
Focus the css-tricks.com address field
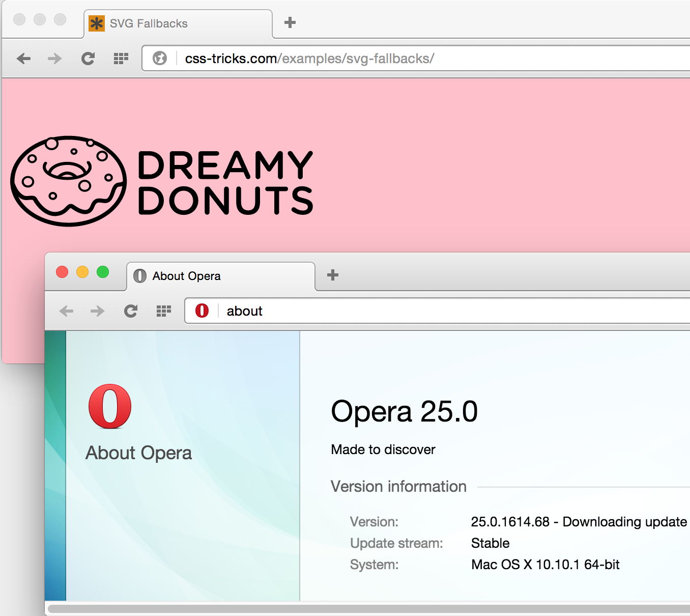407,59
